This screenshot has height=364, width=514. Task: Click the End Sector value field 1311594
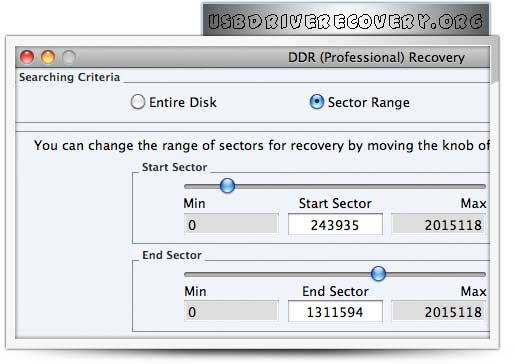click(335, 312)
